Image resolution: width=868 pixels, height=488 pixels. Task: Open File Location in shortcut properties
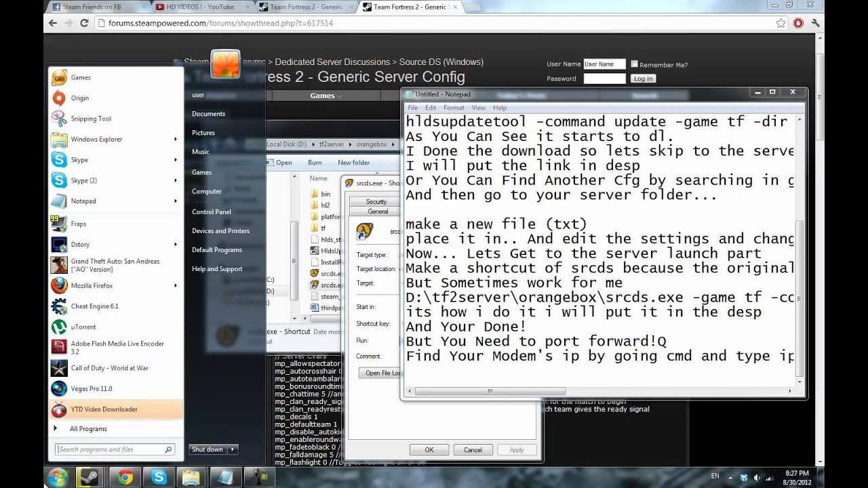pyautogui.click(x=381, y=373)
